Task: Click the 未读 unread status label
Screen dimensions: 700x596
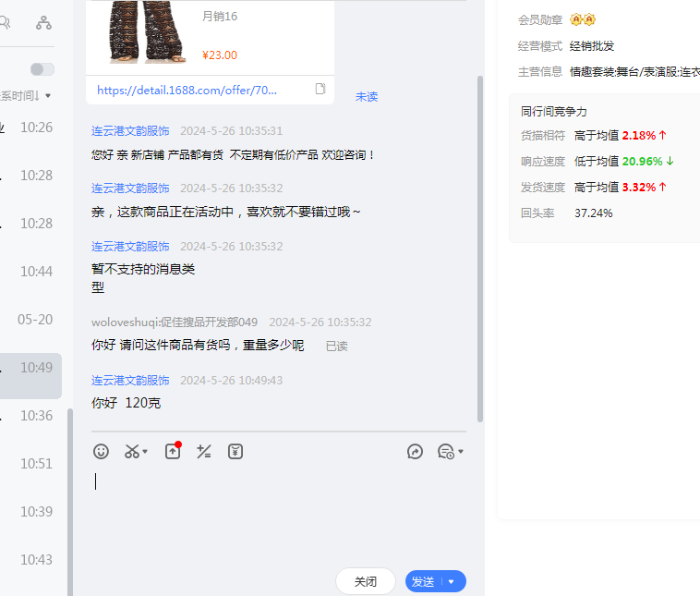Action: (x=367, y=96)
